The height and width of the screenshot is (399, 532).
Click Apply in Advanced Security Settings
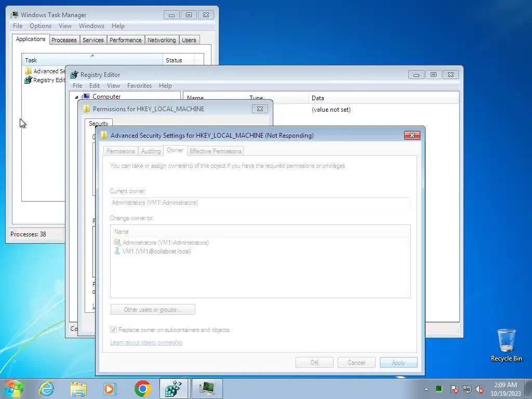[398, 362]
